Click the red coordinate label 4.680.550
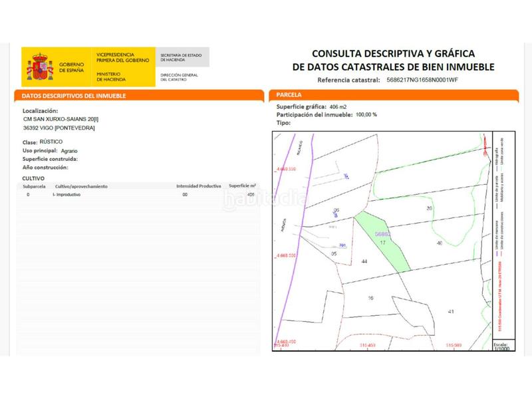The image size is (532, 399). click(x=287, y=168)
